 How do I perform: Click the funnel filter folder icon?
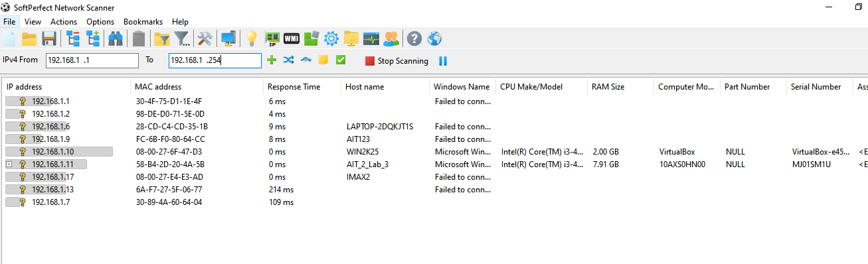click(162, 38)
